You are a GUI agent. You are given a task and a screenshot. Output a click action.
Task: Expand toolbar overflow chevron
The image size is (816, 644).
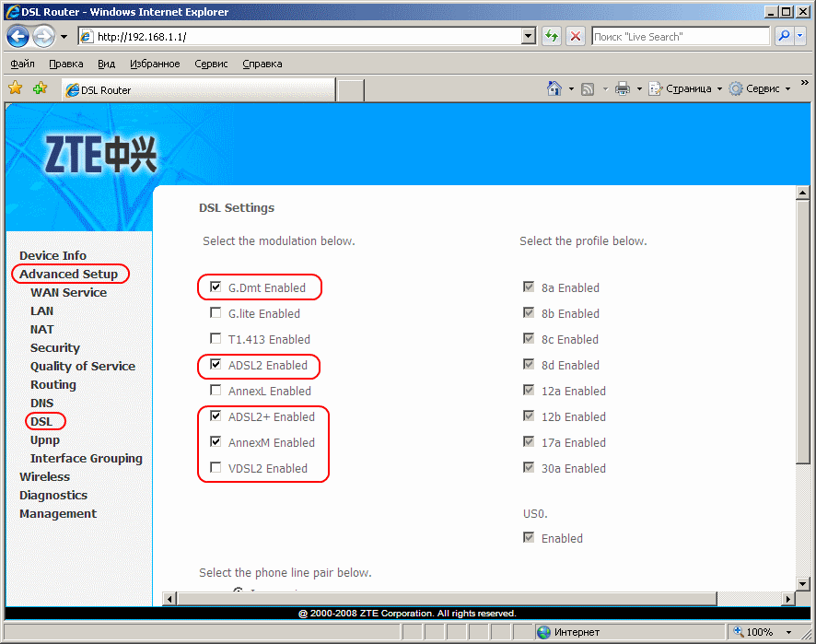coord(805,83)
